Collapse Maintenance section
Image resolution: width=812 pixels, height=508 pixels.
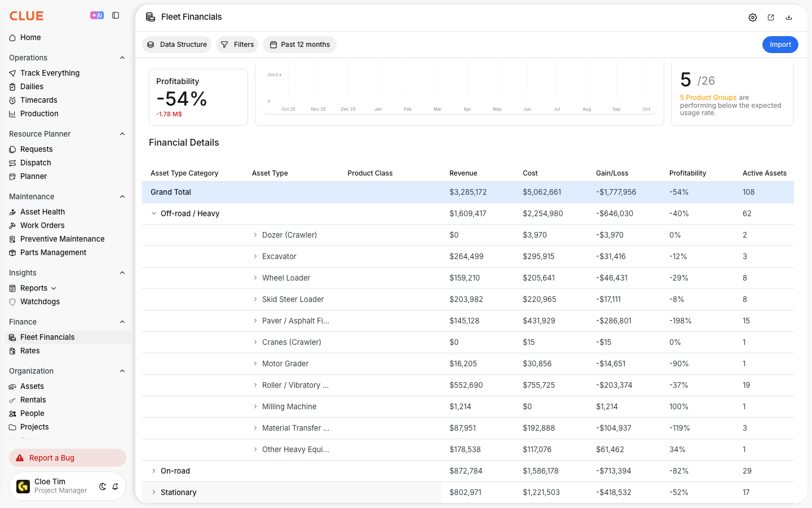coord(122,196)
